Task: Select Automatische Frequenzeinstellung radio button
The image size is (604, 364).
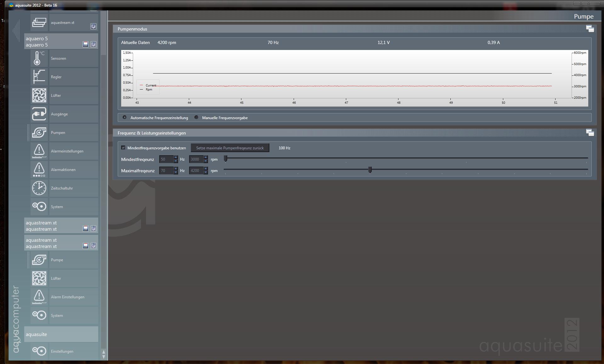Action: click(125, 118)
